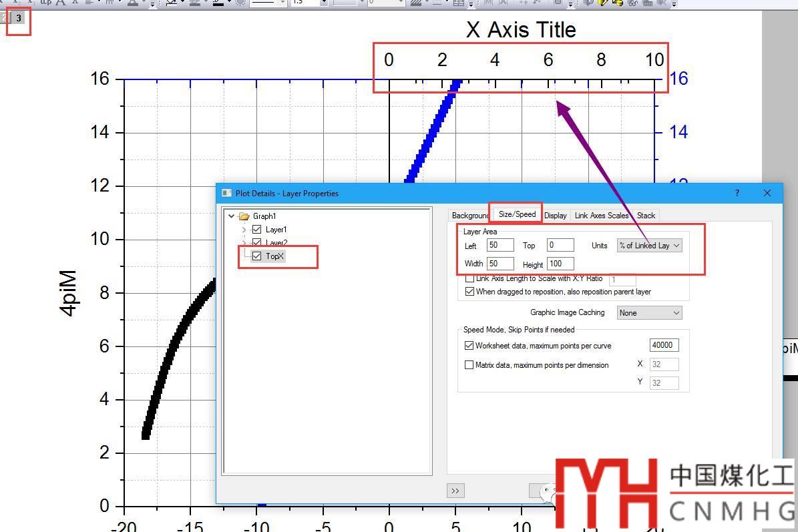The image size is (798, 532).
Task: Click the 40000 points per curve field
Action: click(664, 345)
